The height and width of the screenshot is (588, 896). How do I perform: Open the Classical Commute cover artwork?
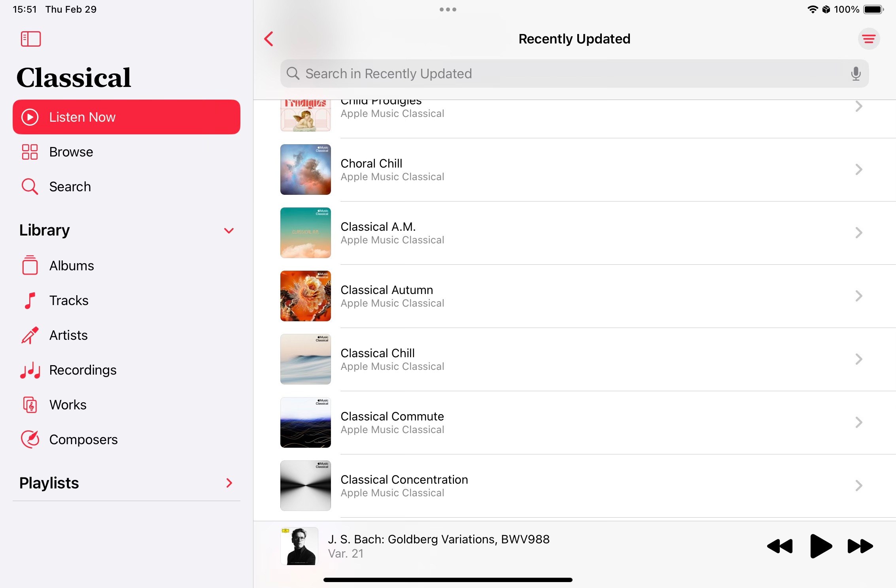tap(306, 422)
